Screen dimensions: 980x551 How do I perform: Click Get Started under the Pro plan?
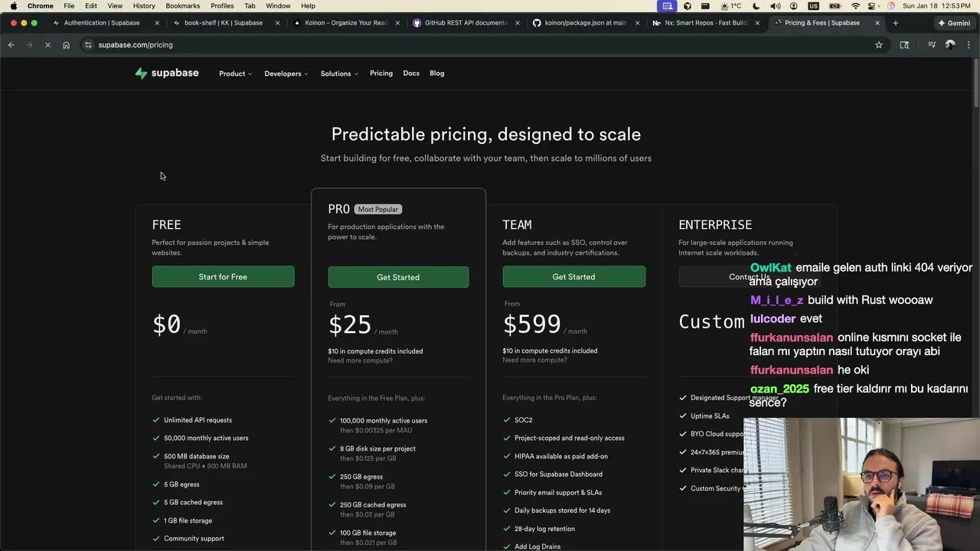(x=398, y=277)
